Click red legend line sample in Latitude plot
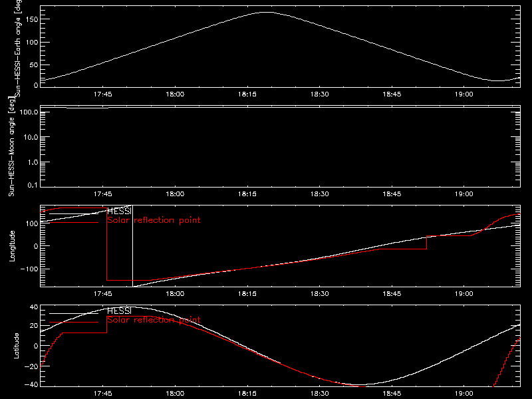 tap(74, 323)
